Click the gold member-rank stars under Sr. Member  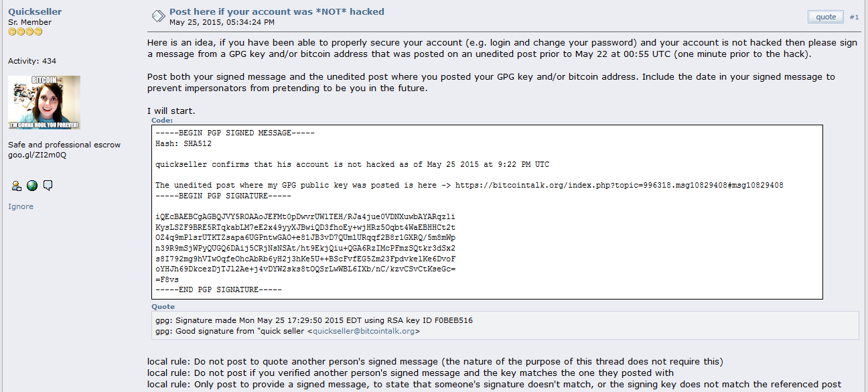click(25, 31)
